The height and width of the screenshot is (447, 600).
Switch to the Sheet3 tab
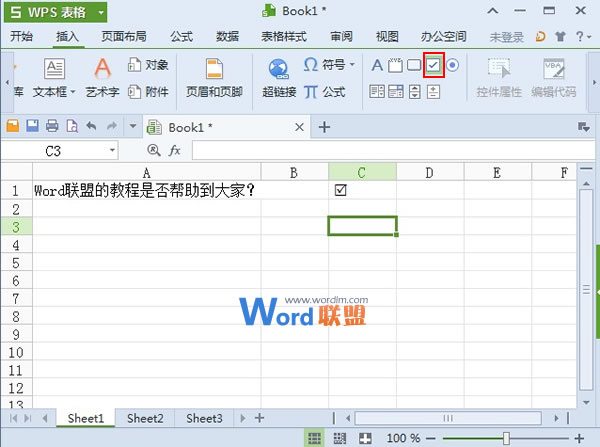[204, 418]
